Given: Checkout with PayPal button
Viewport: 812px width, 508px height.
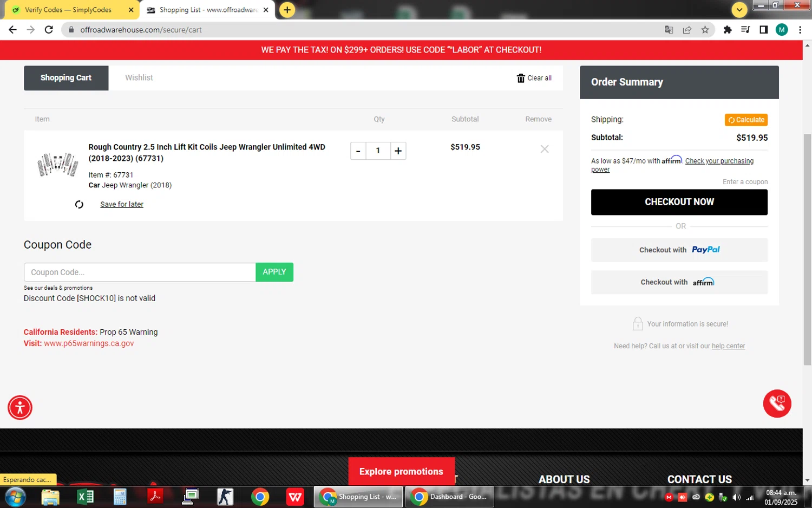Looking at the screenshot, I should click(x=679, y=250).
